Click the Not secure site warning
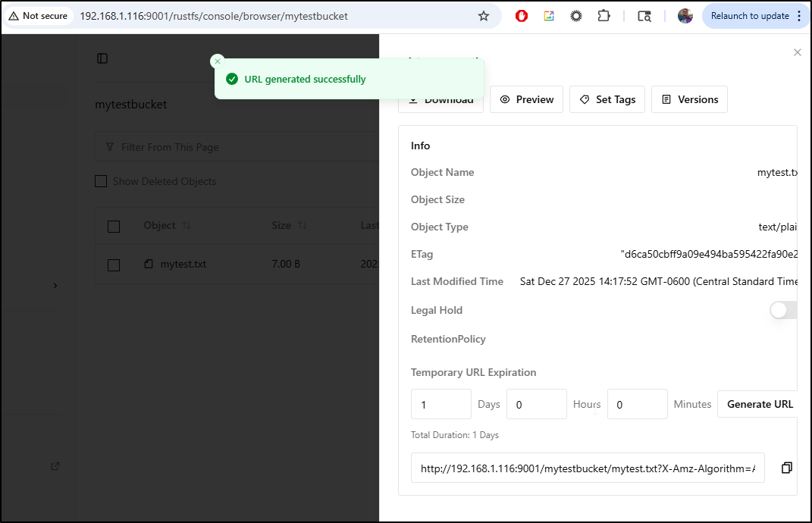Screen dimensions: 812x523 coord(39,16)
